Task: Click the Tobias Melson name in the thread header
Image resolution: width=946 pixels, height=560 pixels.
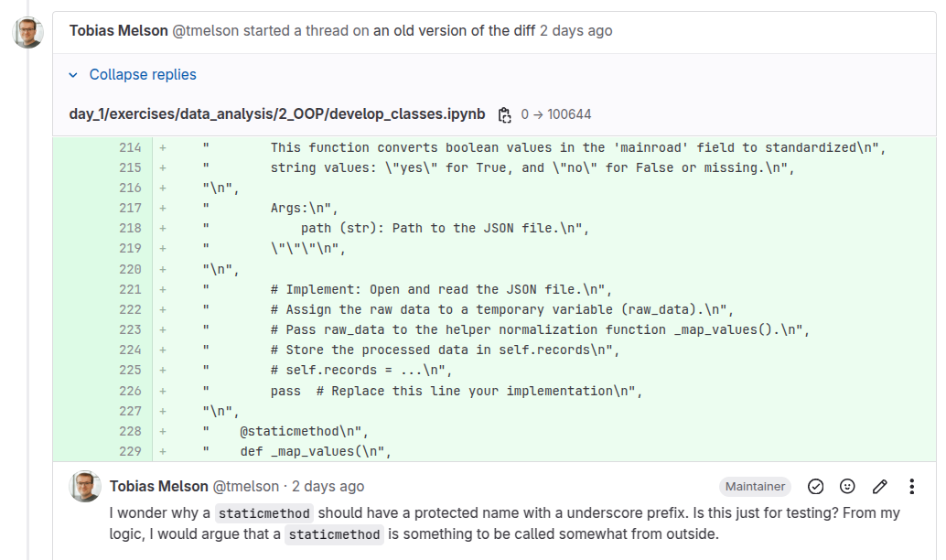Action: pos(118,31)
